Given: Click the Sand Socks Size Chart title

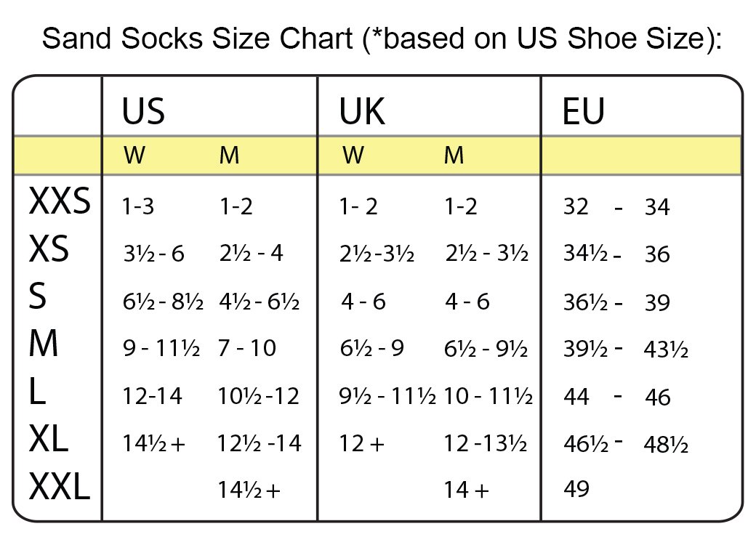Looking at the screenshot, I should pos(381,38).
